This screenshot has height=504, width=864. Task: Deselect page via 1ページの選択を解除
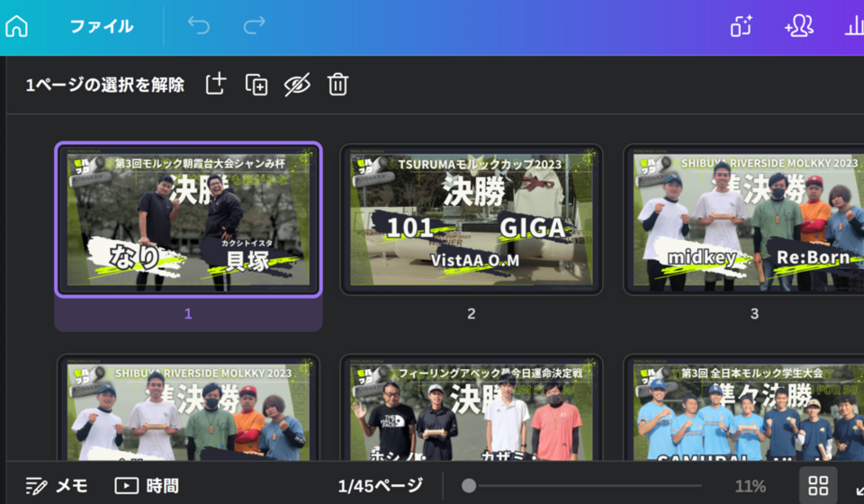click(104, 85)
